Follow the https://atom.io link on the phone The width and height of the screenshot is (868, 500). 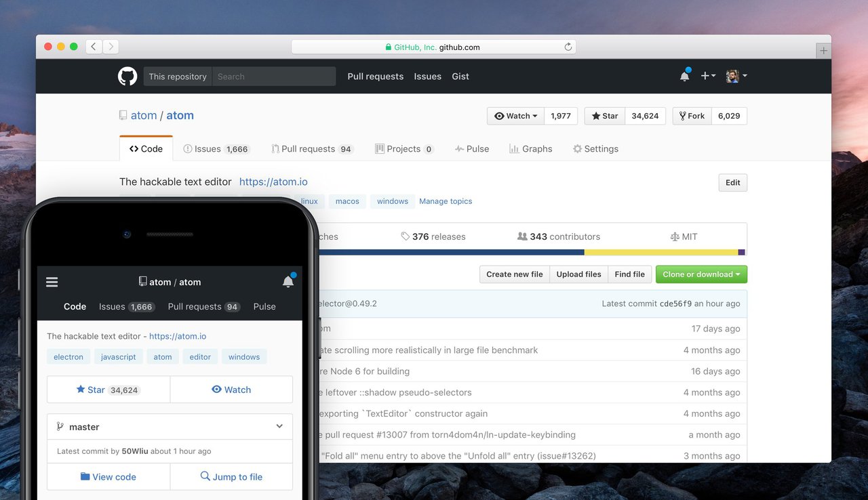point(178,336)
